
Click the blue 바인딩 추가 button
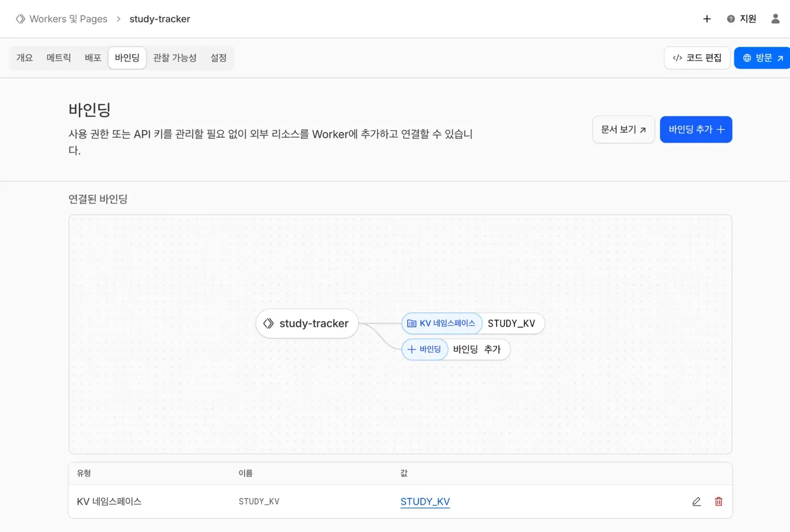pyautogui.click(x=696, y=129)
